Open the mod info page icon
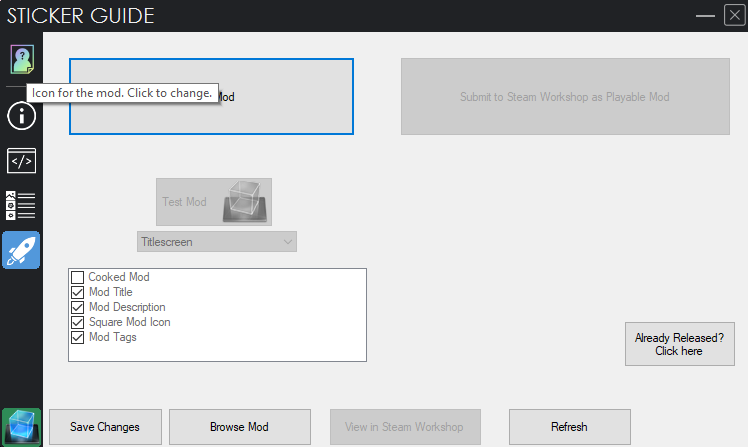The width and height of the screenshot is (748, 447). tap(21, 115)
